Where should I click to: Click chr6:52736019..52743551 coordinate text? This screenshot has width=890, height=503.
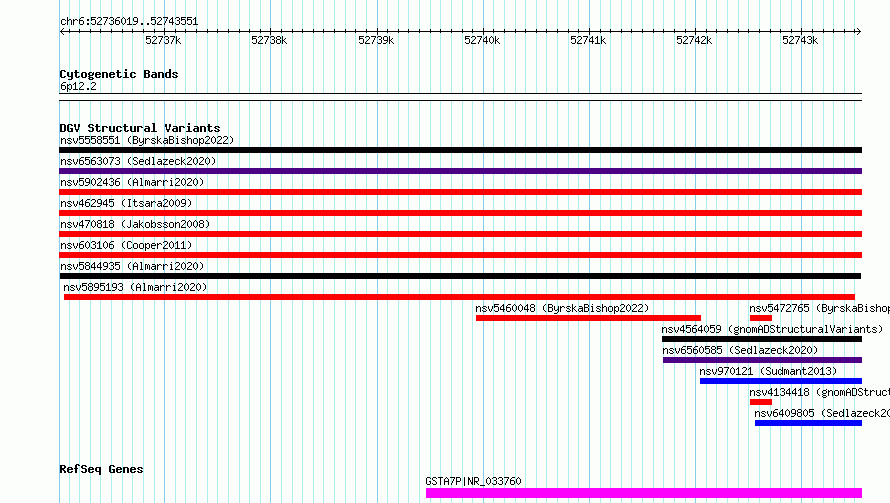click(129, 22)
